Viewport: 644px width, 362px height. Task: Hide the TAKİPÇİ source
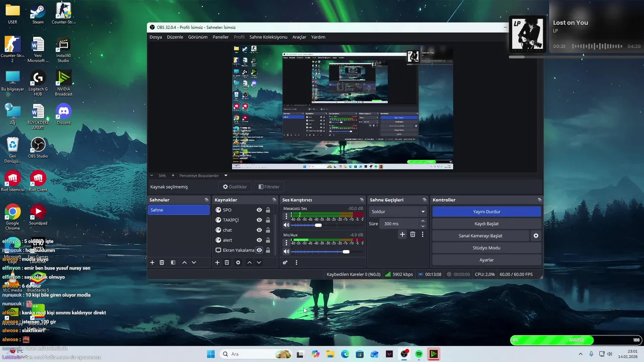click(x=259, y=220)
